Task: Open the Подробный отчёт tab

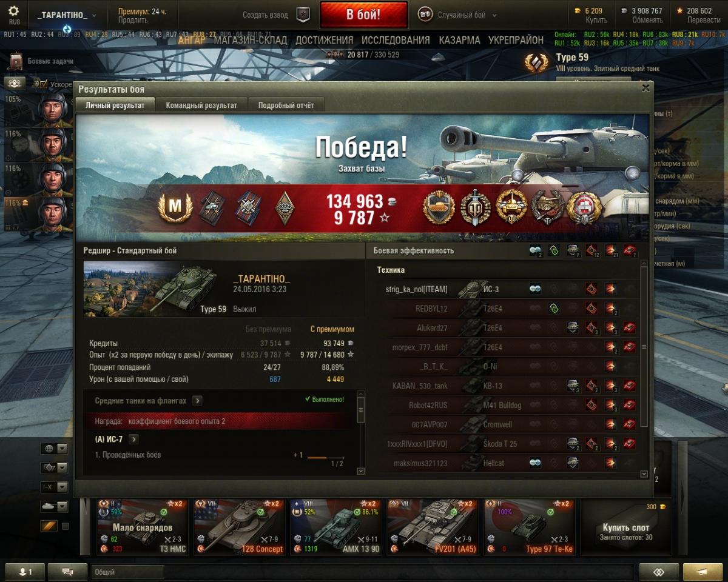Action: (286, 105)
